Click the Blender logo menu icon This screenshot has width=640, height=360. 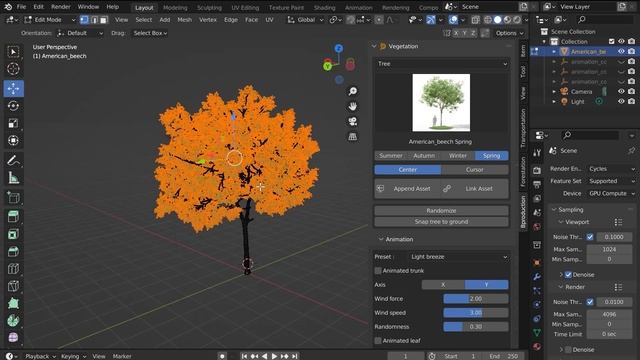[x=8, y=7]
